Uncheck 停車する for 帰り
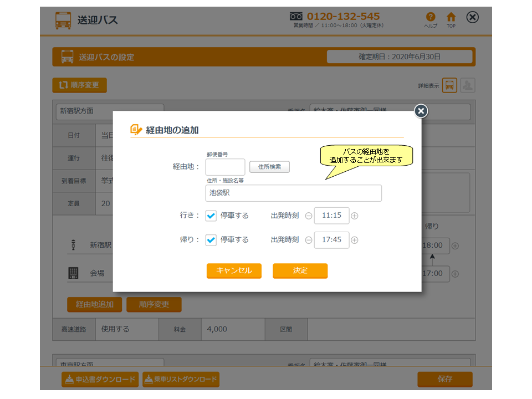This screenshot has width=532, height=399. coord(211,240)
